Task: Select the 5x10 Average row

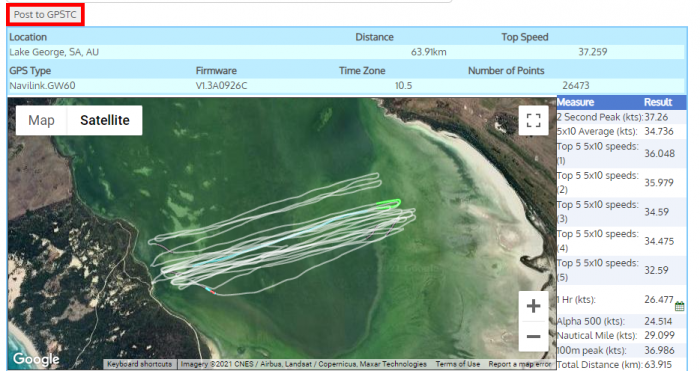Action: 621,131
